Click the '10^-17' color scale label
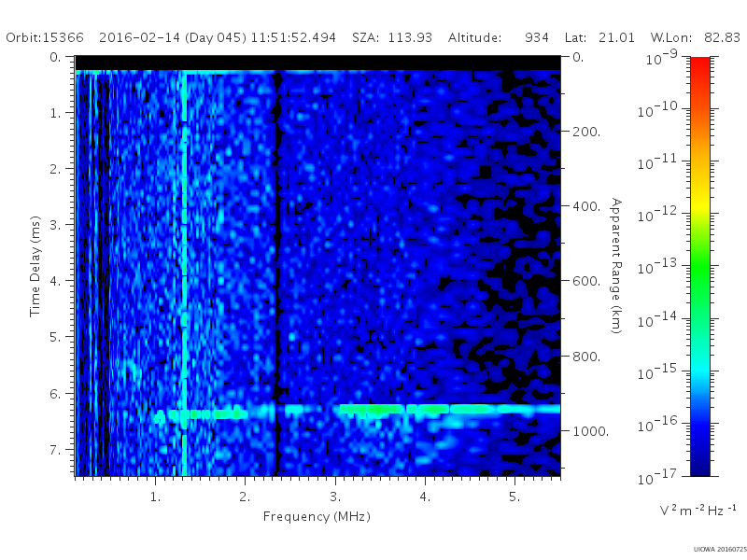747x560 pixels. (658, 476)
